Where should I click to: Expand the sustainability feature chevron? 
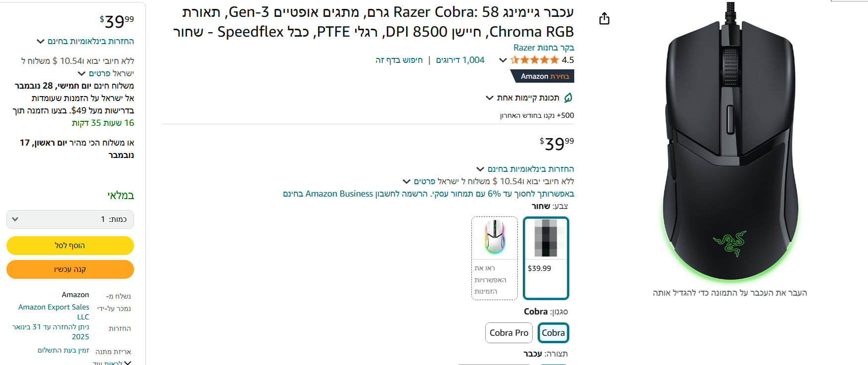point(490,98)
